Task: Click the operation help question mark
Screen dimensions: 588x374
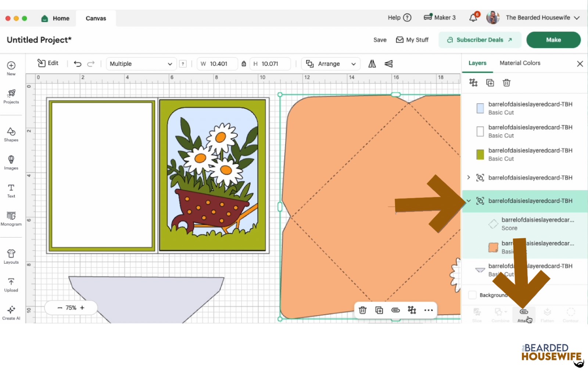Action: (183, 64)
